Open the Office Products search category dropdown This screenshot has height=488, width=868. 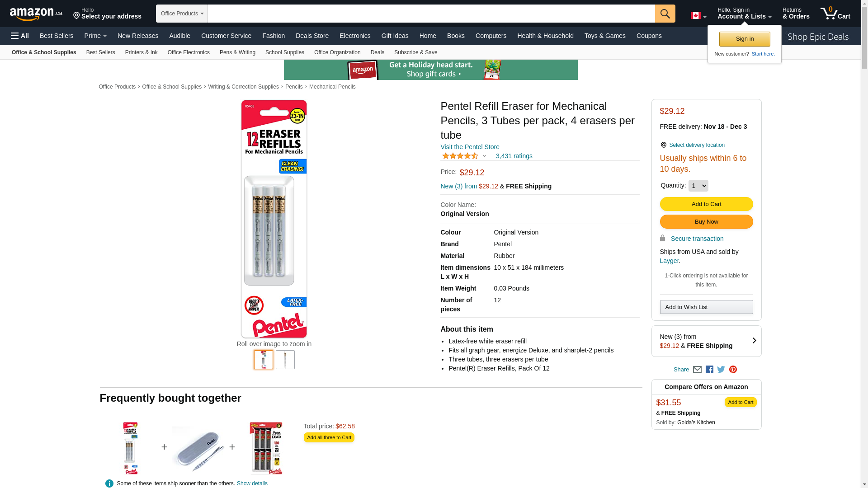(182, 14)
